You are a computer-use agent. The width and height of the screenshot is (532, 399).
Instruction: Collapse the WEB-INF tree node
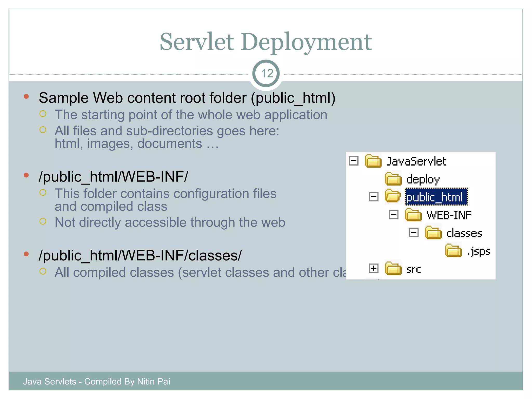coord(394,215)
